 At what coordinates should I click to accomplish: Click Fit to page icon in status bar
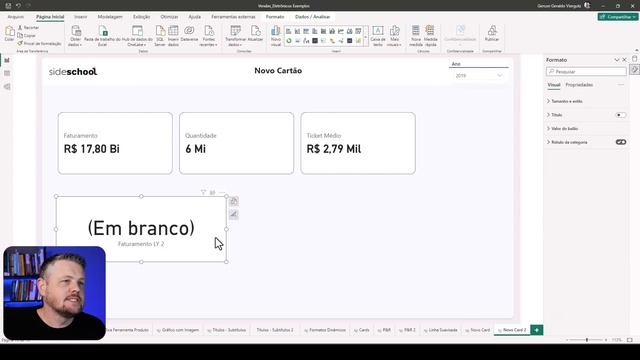[x=630, y=340]
